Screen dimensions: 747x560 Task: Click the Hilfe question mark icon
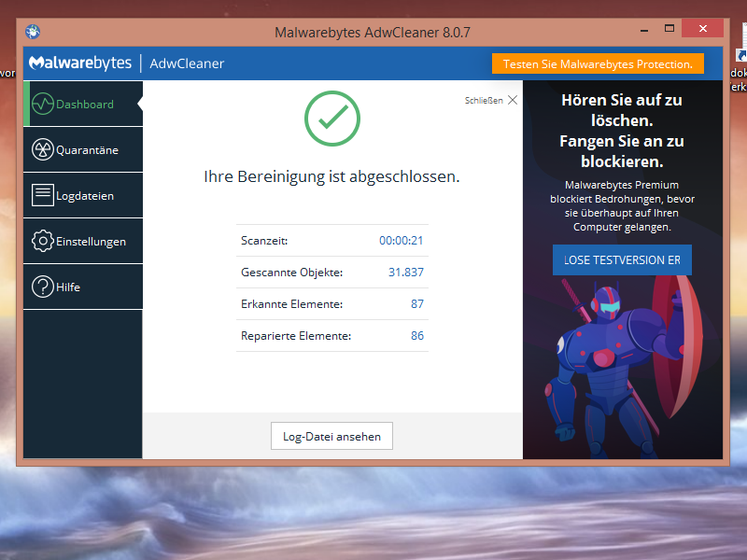pos(43,287)
